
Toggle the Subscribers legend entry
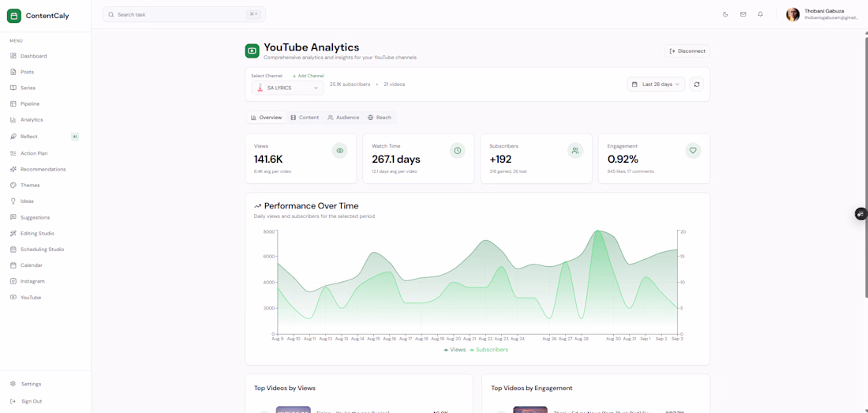coord(488,350)
